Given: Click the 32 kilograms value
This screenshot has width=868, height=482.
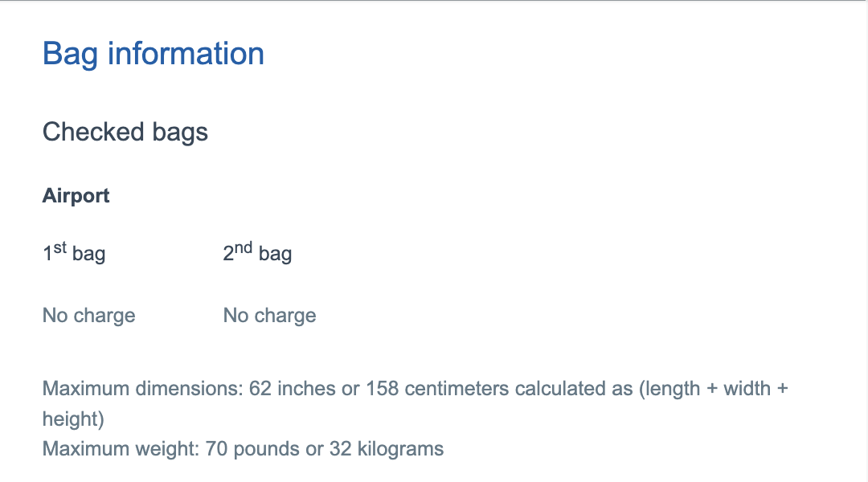Looking at the screenshot, I should [x=386, y=448].
